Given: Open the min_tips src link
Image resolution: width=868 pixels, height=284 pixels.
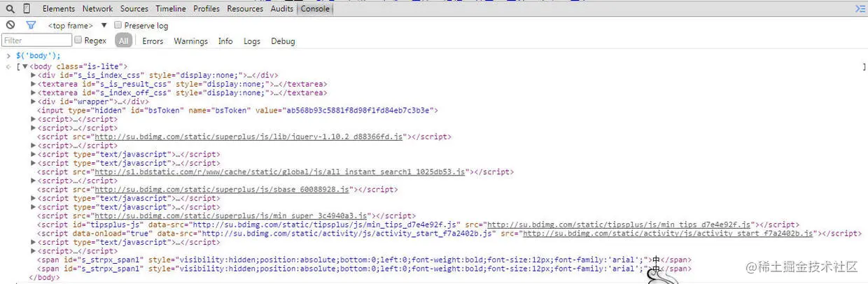Looking at the screenshot, I should [x=618, y=225].
